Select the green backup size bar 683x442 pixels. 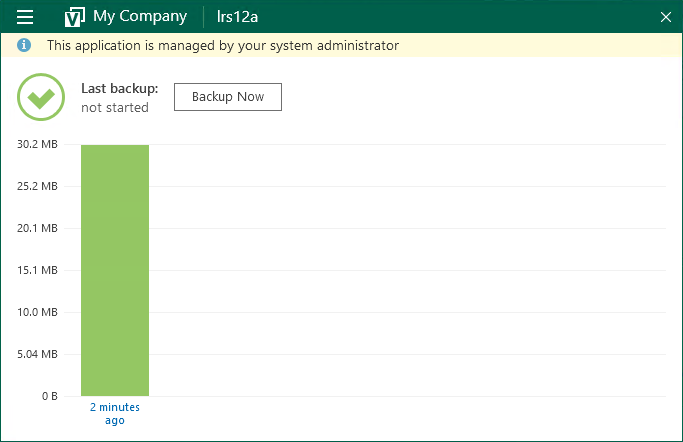pyautogui.click(x=115, y=270)
